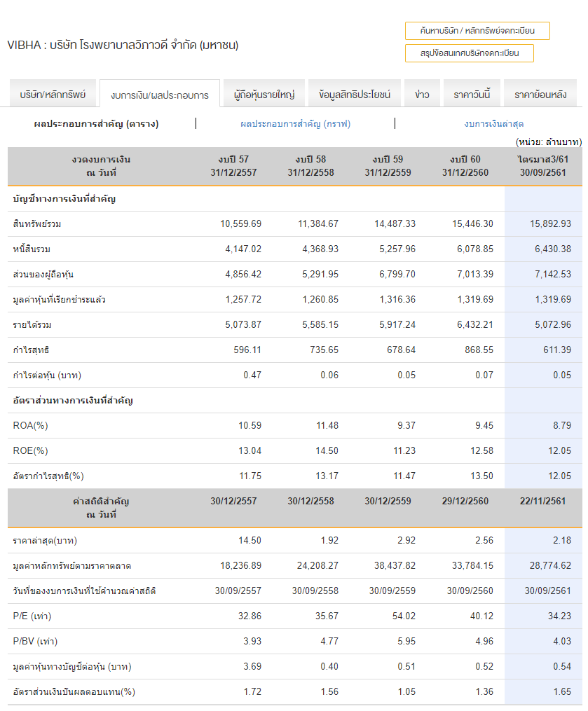
Task: Select the ส่วนของผู้ถือหุ้น row label
Action: [43, 275]
